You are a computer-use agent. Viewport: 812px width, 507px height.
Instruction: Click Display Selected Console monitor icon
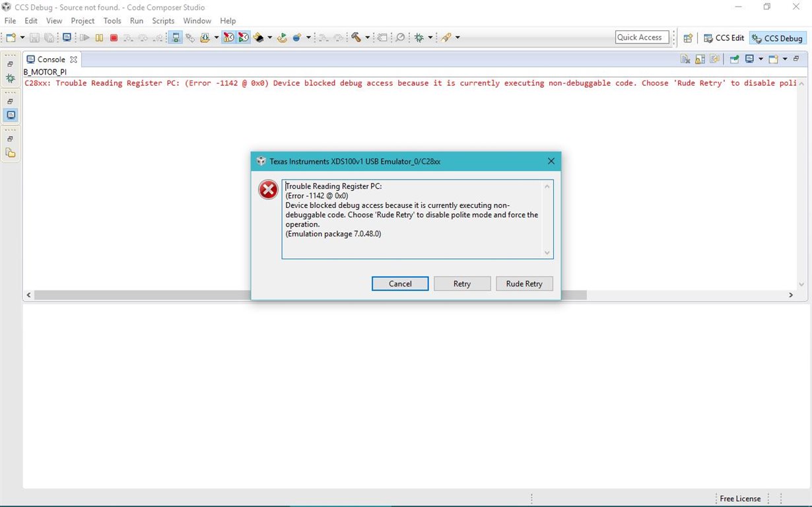749,59
